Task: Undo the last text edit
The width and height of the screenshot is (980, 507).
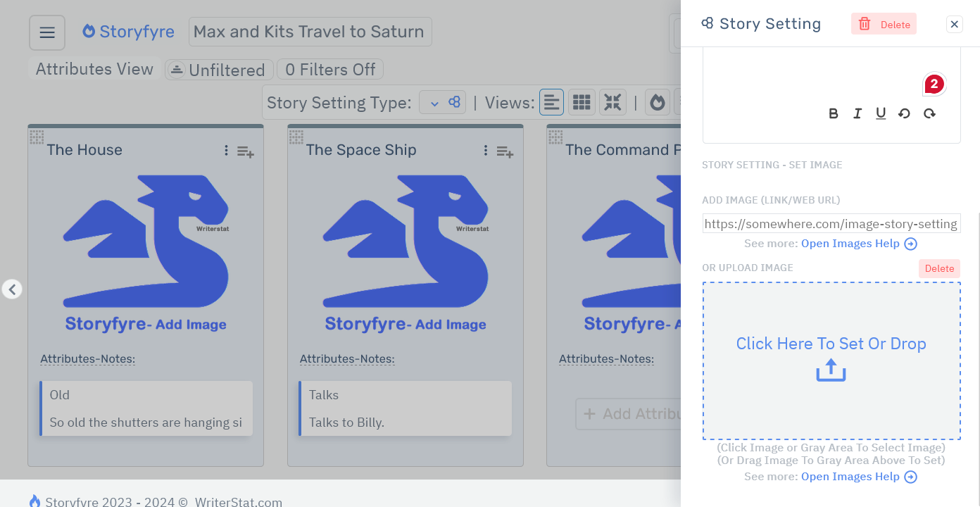Action: [x=905, y=113]
